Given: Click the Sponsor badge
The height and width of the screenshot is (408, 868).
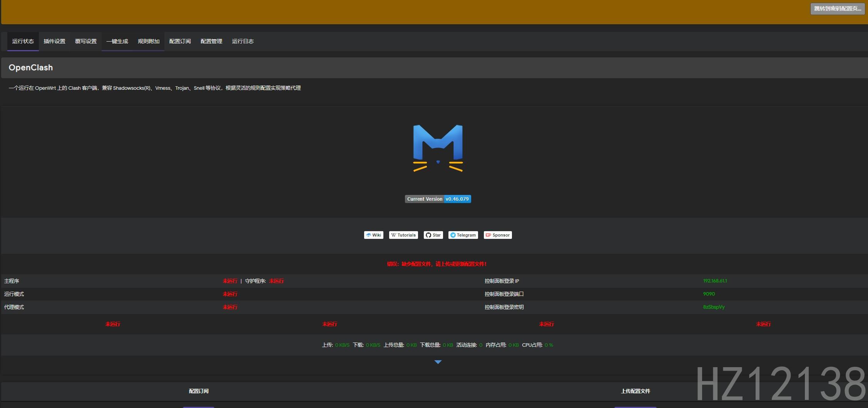Looking at the screenshot, I should click(x=498, y=235).
